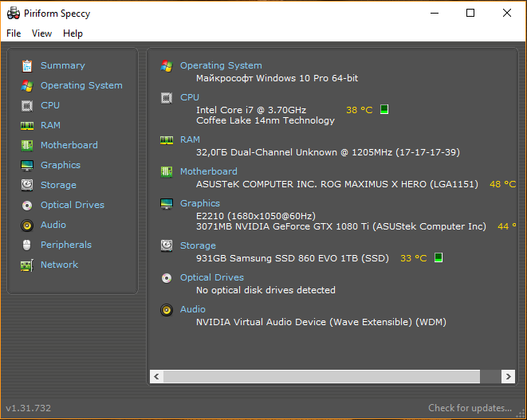527x420 pixels.
Task: Click the version number v1.31.732
Action: (x=29, y=408)
